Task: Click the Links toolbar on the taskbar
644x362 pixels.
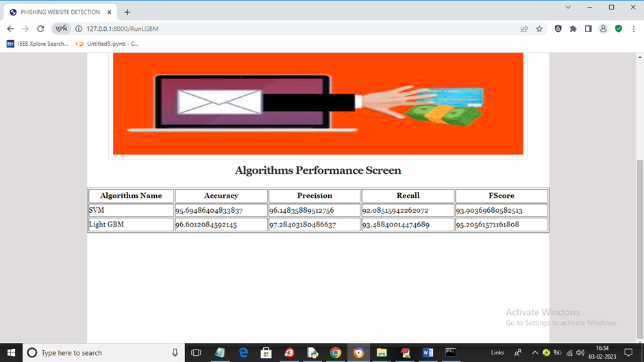Action: pyautogui.click(x=497, y=352)
